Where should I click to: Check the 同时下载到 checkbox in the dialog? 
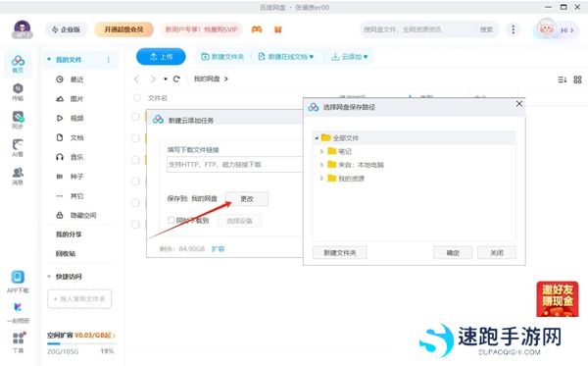171,220
